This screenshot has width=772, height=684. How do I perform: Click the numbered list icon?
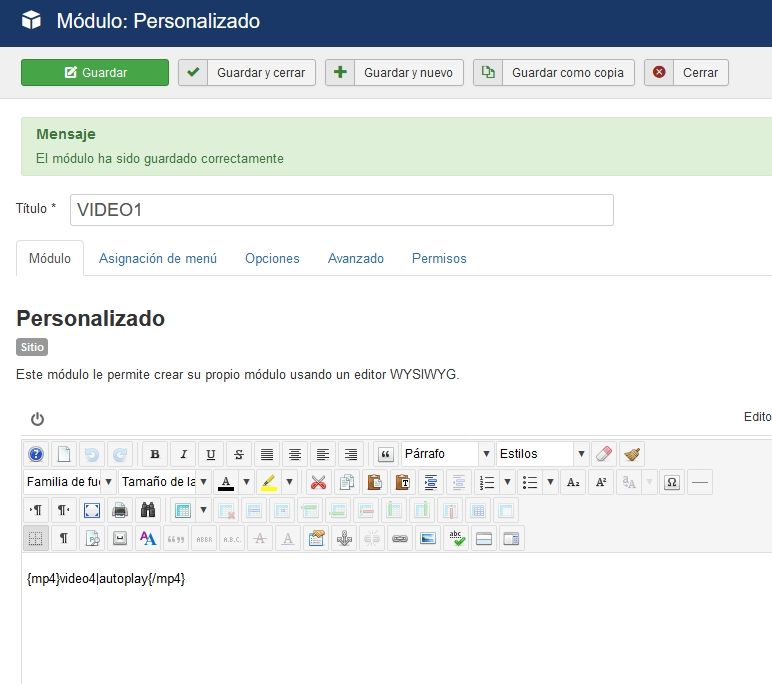click(x=487, y=482)
